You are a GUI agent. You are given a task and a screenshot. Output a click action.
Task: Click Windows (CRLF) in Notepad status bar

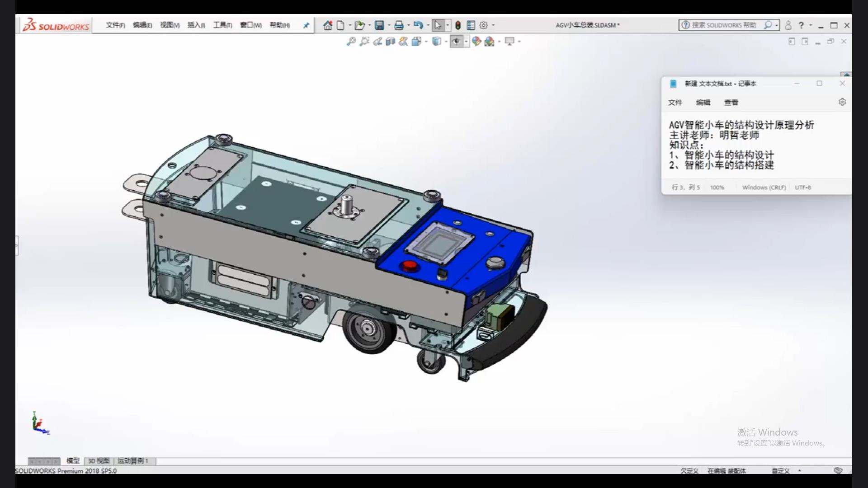point(764,188)
